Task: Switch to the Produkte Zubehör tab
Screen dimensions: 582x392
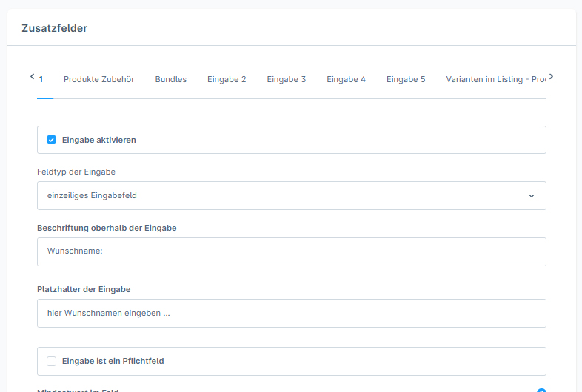Action: point(98,79)
